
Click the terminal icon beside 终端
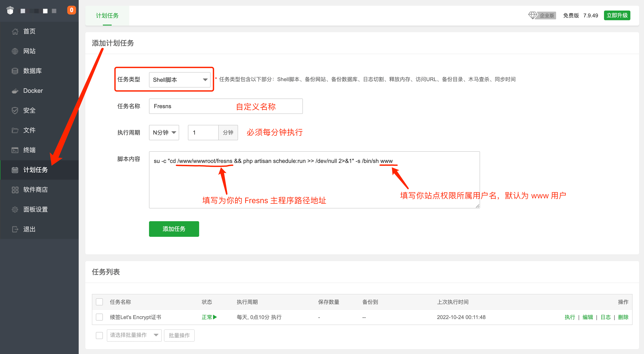tap(15, 150)
